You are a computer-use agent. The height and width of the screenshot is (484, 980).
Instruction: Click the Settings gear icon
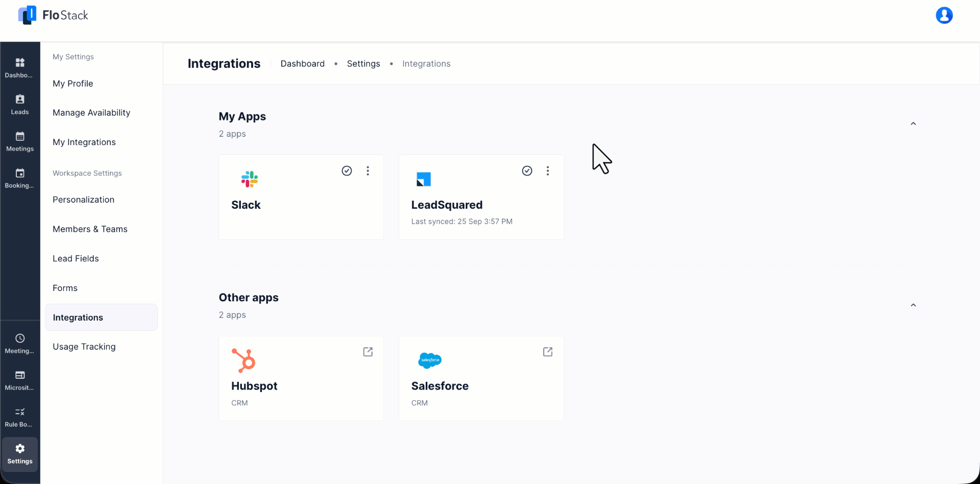[x=20, y=448]
